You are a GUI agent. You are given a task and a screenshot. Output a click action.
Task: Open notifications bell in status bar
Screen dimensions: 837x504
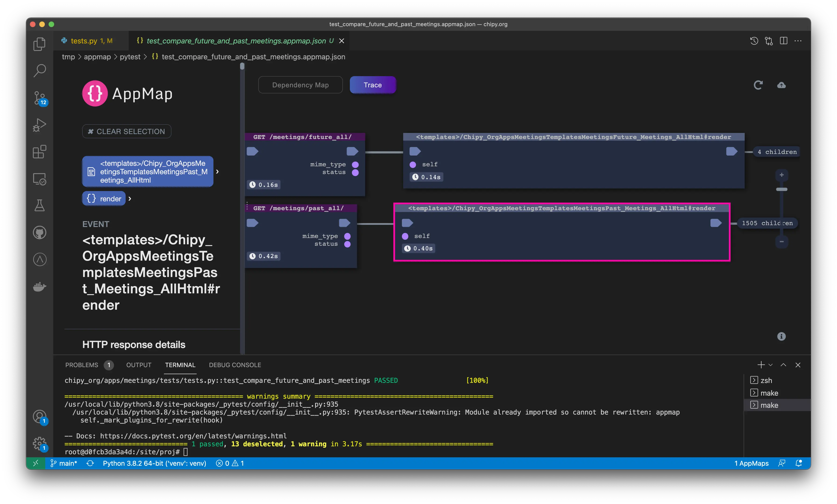[799, 463]
